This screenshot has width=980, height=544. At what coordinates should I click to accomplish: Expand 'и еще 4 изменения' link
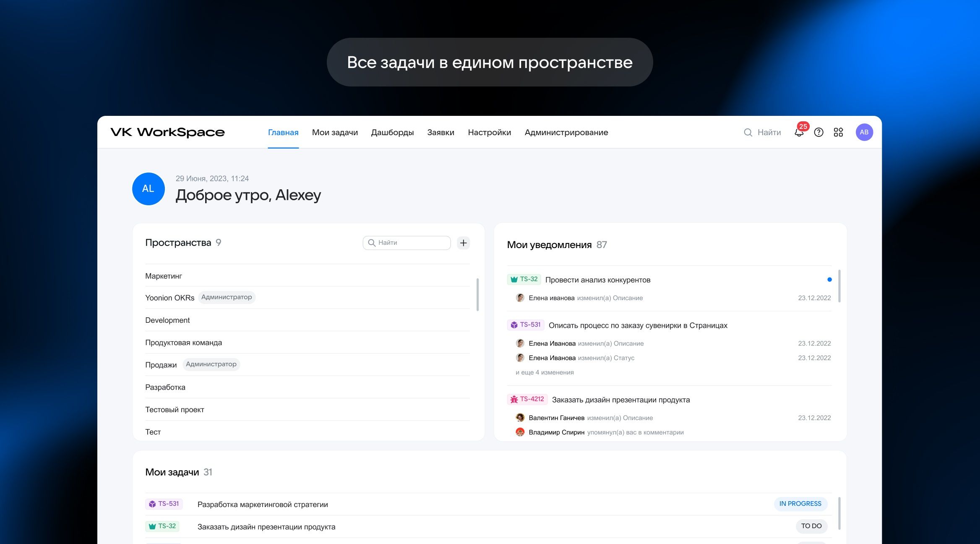click(545, 372)
